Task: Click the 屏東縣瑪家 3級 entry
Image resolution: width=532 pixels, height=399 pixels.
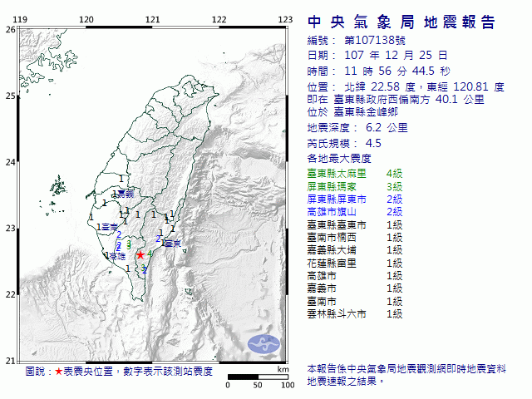Action: (x=354, y=186)
